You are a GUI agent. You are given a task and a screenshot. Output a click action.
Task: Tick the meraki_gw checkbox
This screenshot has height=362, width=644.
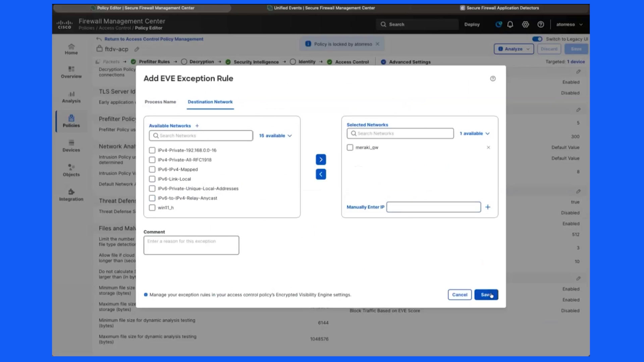coord(350,147)
